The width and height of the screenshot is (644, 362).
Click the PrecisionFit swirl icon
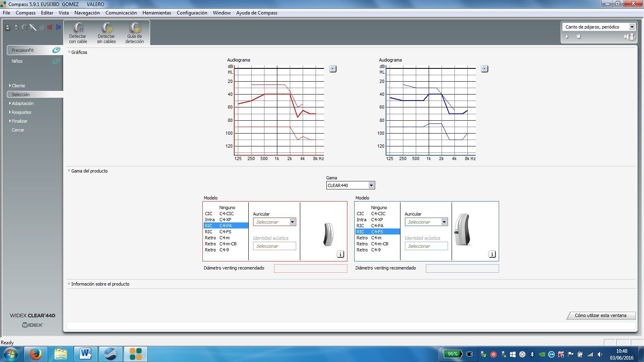point(56,50)
